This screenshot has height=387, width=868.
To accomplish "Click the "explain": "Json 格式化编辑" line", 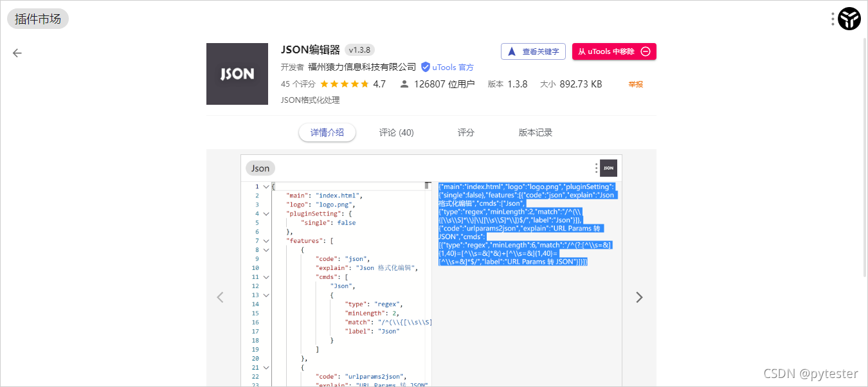I will tap(366, 267).
